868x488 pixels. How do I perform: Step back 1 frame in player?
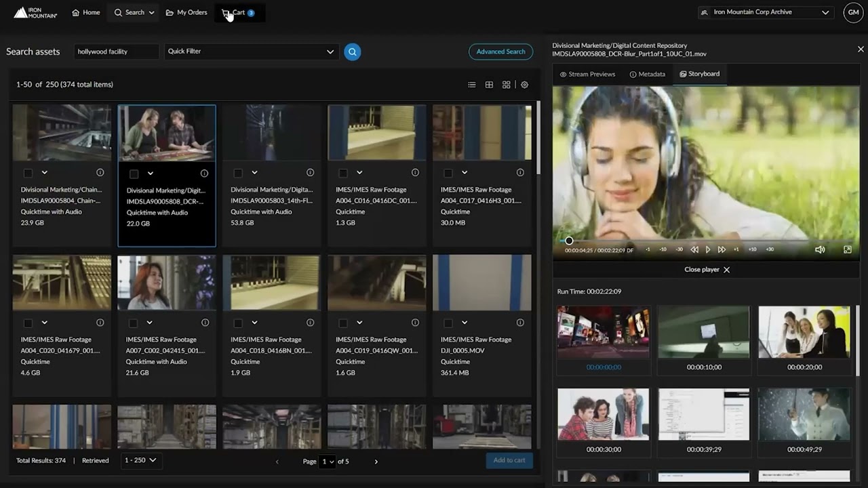[x=648, y=249]
